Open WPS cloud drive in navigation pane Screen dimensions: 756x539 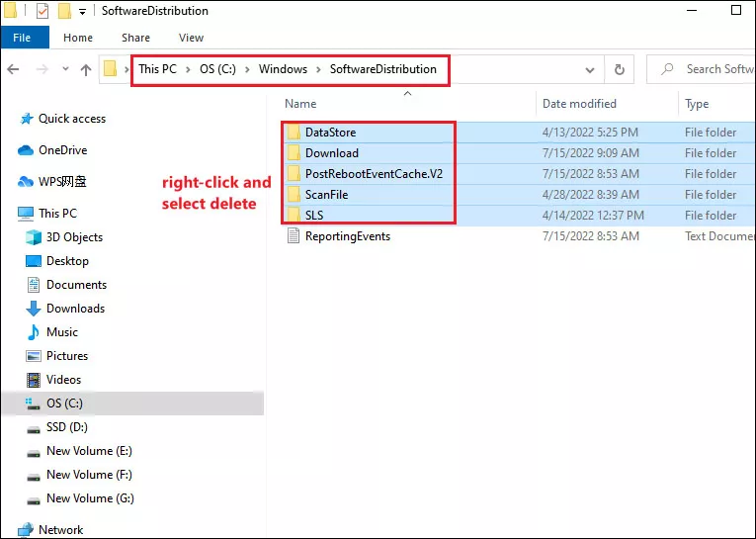62,182
